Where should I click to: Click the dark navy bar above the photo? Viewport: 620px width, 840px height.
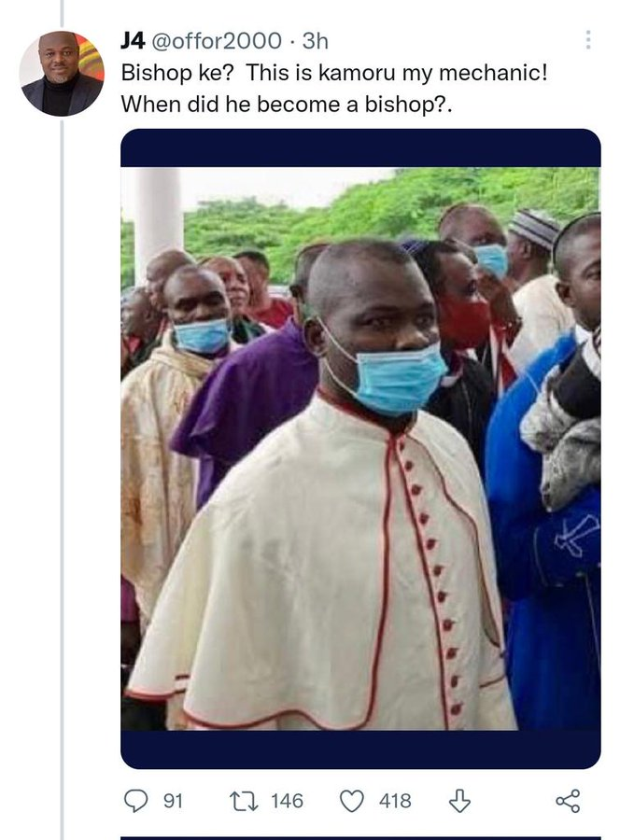coord(359,147)
